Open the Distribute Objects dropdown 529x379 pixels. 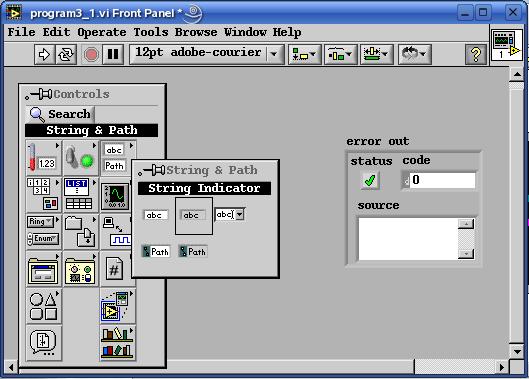(x=341, y=54)
